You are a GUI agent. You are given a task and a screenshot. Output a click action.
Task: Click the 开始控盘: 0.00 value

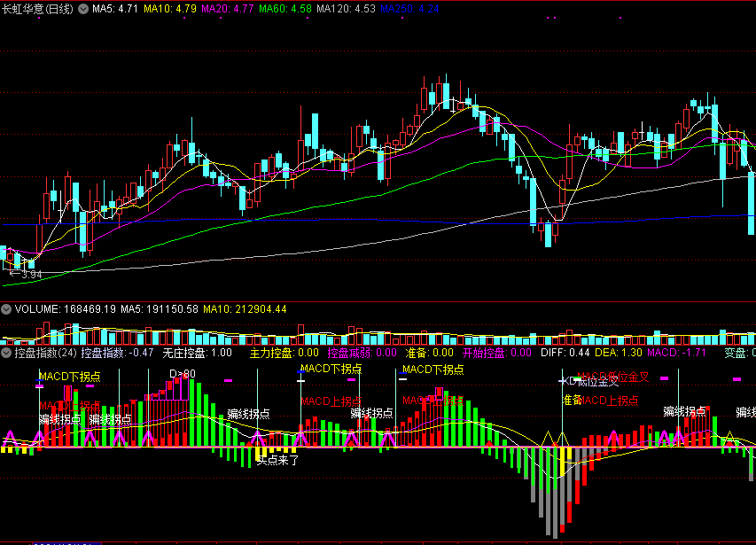(x=496, y=353)
